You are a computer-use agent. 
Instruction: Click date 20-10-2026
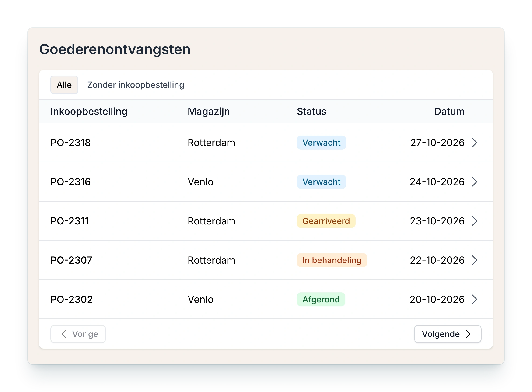tap(437, 299)
